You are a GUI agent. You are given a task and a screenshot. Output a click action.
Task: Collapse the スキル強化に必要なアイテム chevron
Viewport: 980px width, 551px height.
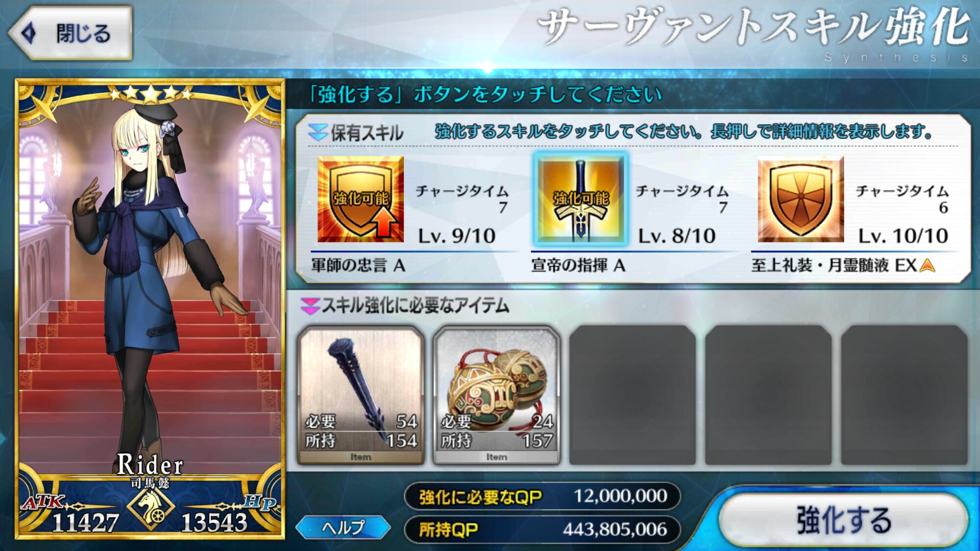tap(310, 306)
